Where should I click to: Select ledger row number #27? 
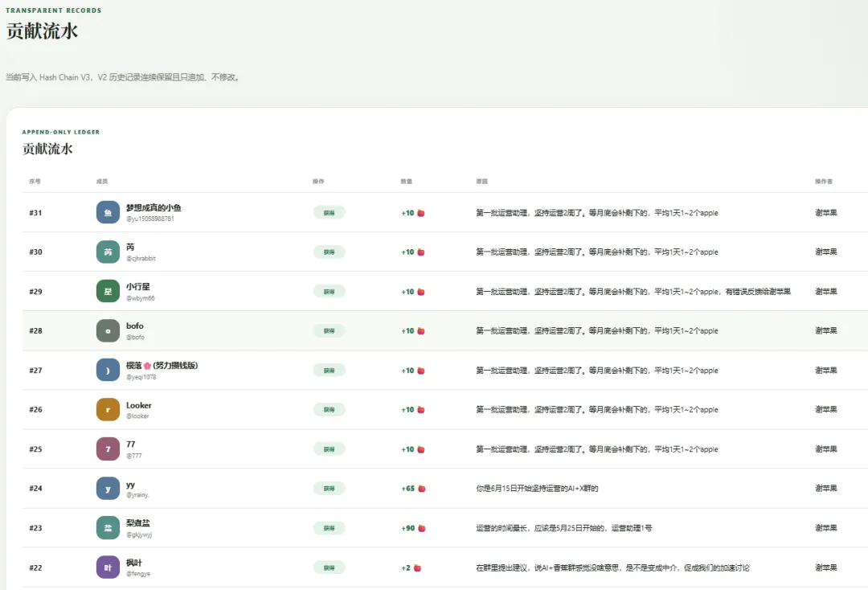35,371
